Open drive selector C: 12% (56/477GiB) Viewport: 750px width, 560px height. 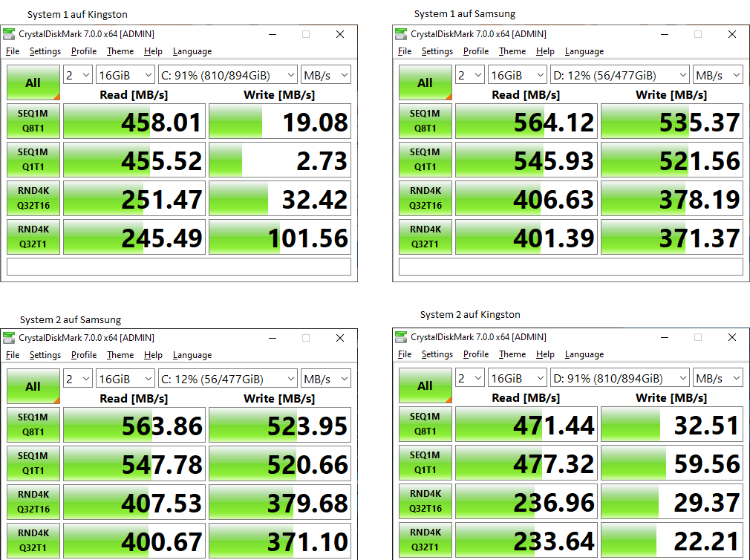tap(228, 379)
